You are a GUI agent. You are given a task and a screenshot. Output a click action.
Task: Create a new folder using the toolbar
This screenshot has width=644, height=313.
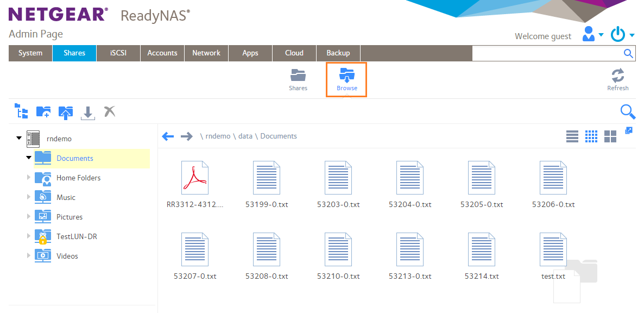[x=43, y=112]
